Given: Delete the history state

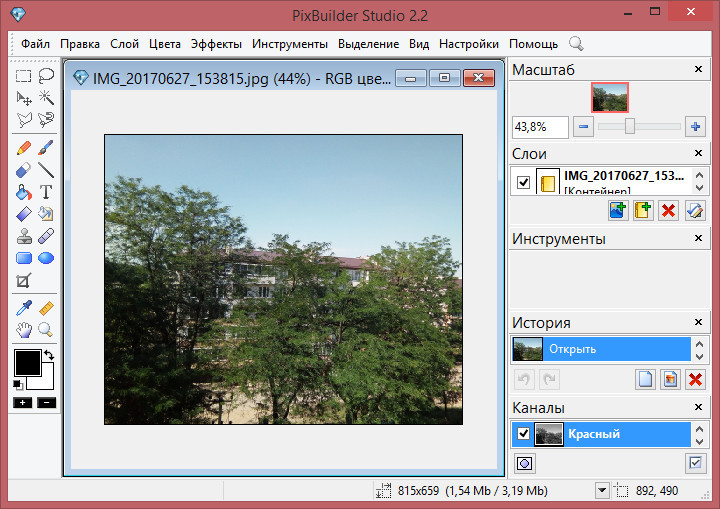Looking at the screenshot, I should point(695,379).
